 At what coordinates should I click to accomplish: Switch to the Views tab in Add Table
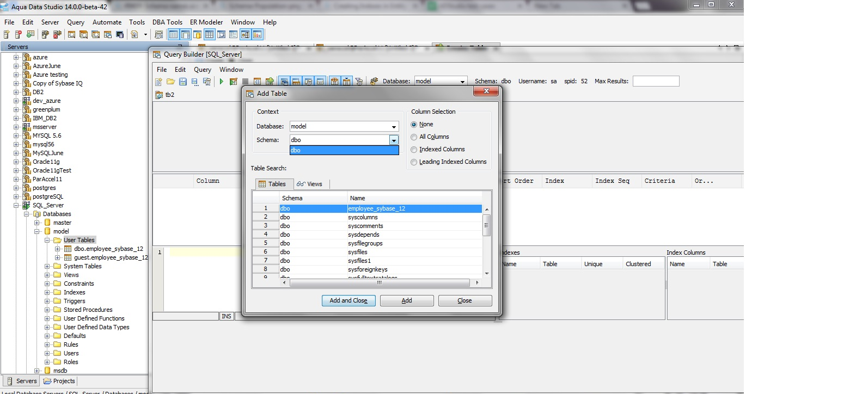click(x=310, y=184)
